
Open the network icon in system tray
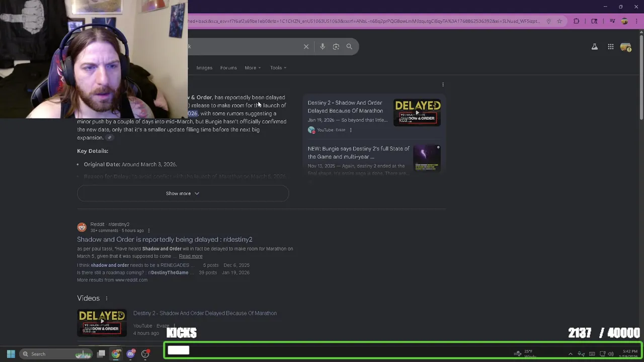(x=602, y=354)
